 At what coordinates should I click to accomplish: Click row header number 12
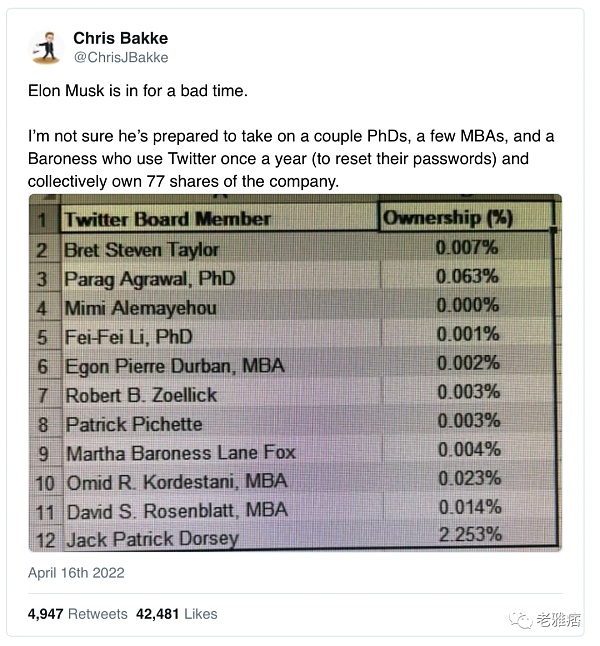[x=45, y=539]
